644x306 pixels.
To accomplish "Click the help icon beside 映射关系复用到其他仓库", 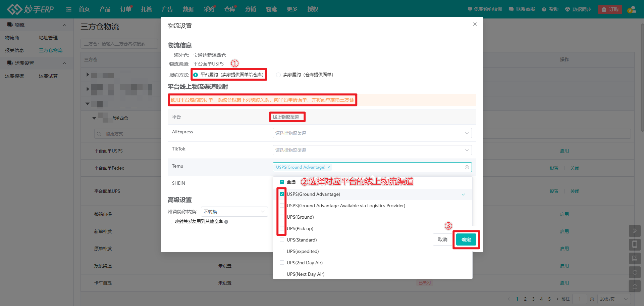I will [226, 222].
